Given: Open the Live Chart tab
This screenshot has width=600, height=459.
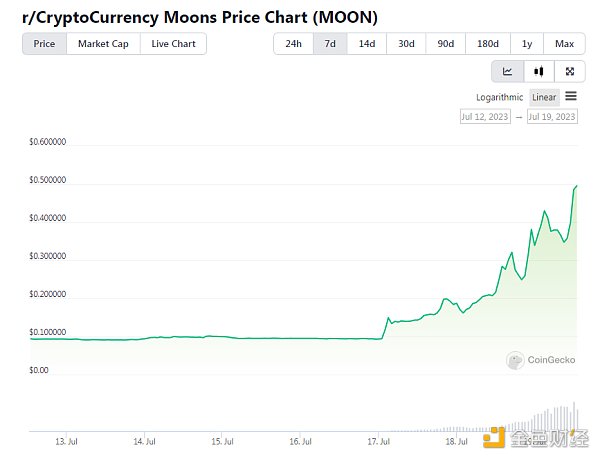Looking at the screenshot, I should 173,44.
